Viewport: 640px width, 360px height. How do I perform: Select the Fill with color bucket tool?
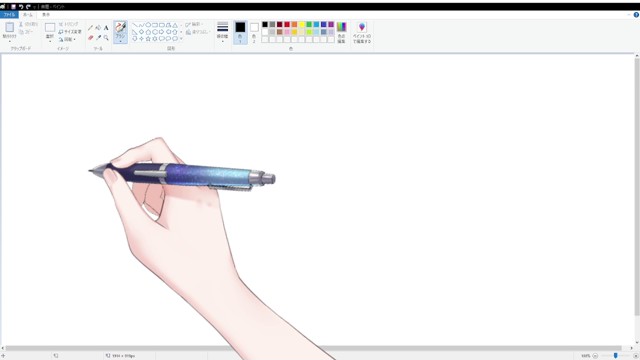pyautogui.click(x=98, y=28)
